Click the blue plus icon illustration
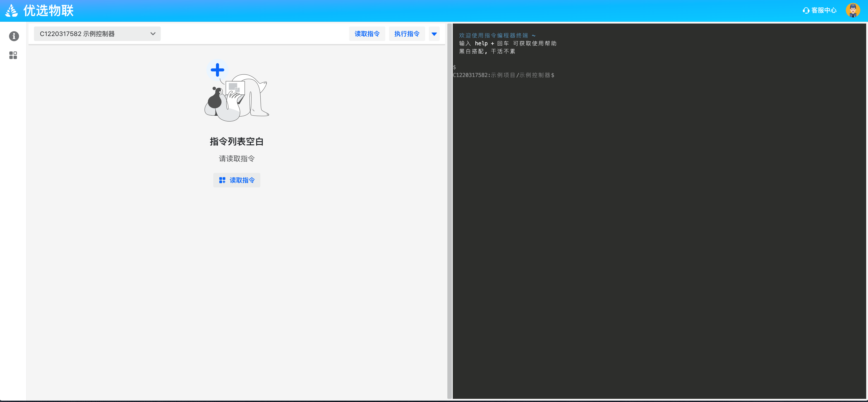 (217, 70)
